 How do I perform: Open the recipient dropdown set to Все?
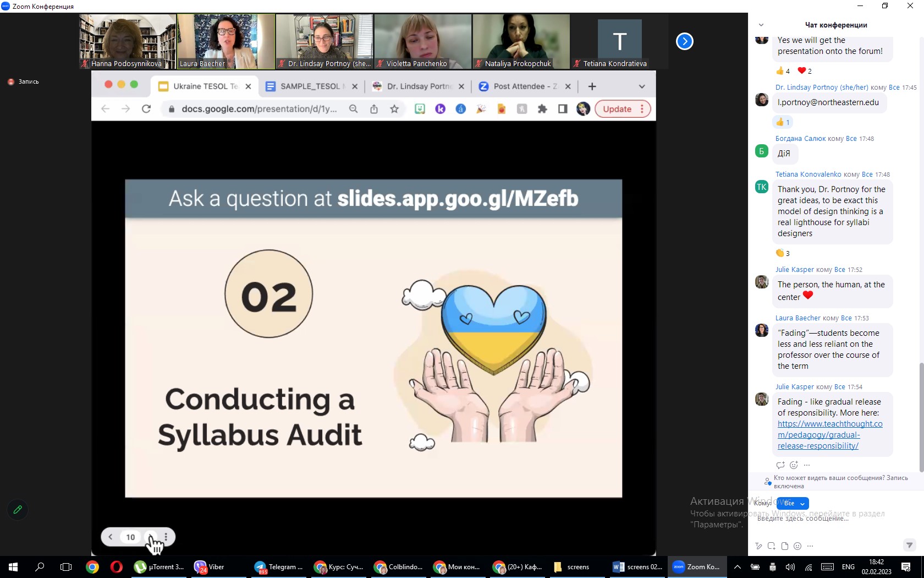tap(793, 503)
